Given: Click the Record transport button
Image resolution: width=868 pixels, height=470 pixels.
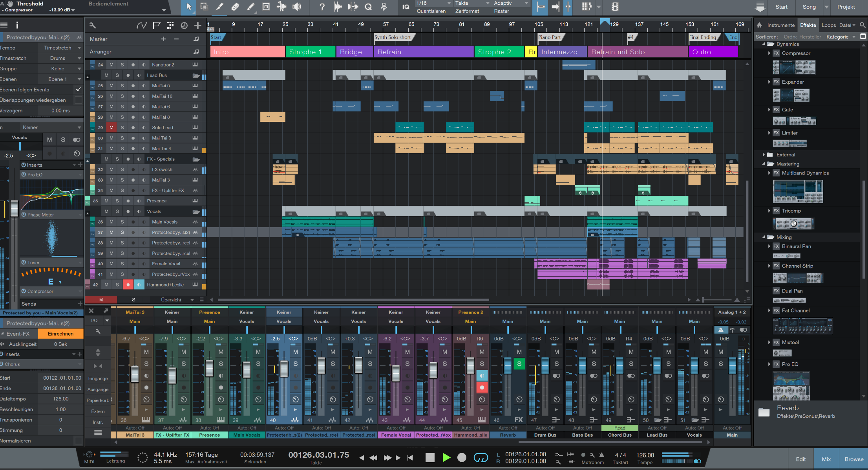Looking at the screenshot, I should coord(462,457).
